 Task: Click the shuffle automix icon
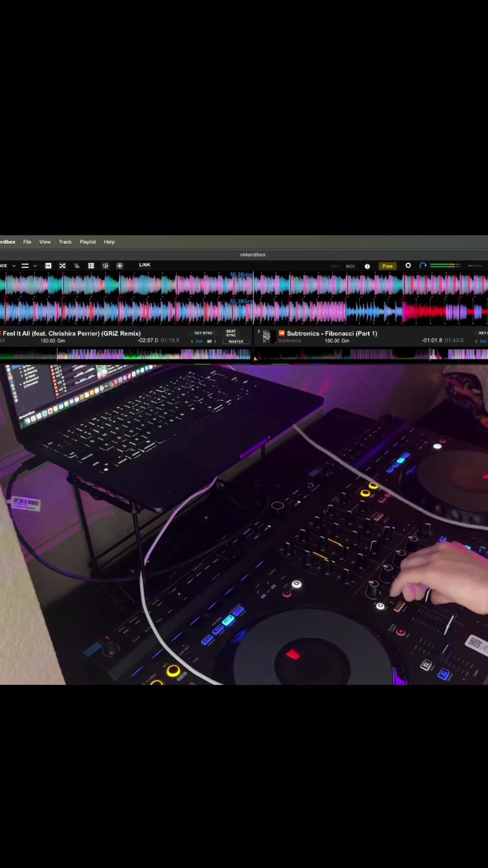click(x=62, y=266)
